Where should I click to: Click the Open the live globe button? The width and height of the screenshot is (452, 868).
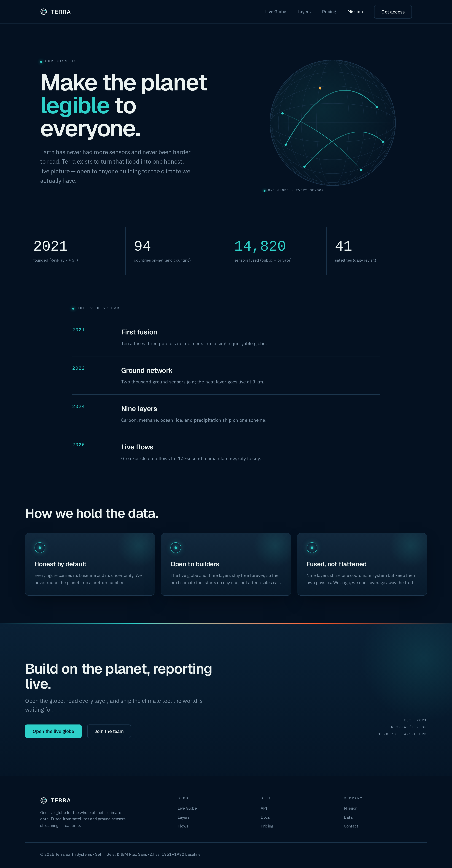[x=53, y=731]
